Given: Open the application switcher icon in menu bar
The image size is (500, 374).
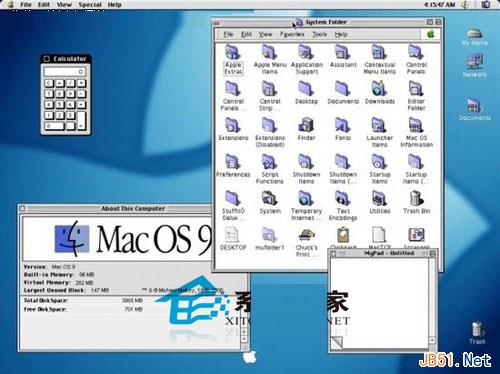Looking at the screenshot, I should click(486, 4).
